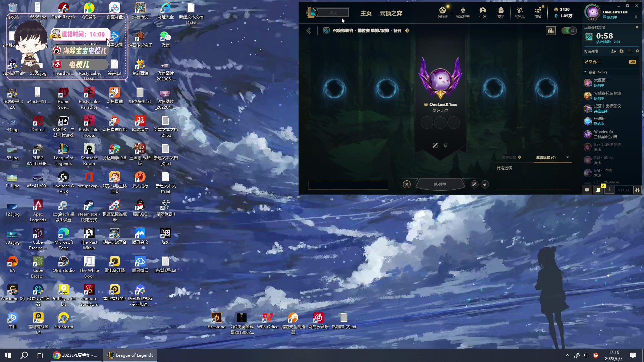The image size is (644, 362).
Task: Click second position icon under player banner
Action: pos(445,145)
